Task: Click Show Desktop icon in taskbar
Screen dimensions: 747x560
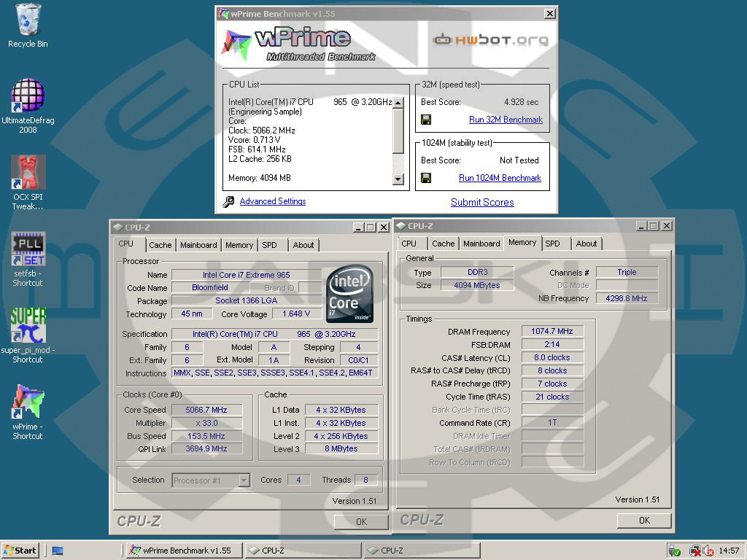Action: tap(58, 551)
